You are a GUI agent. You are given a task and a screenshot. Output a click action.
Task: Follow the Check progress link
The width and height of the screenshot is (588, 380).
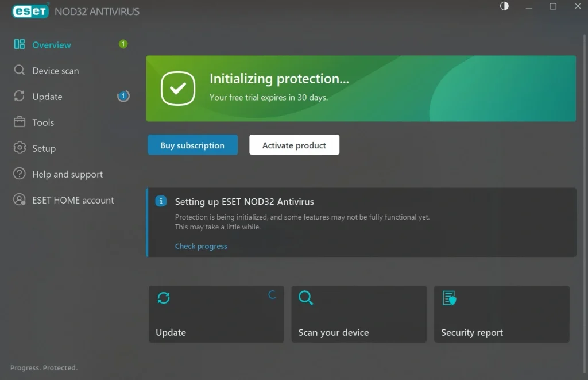(x=201, y=246)
